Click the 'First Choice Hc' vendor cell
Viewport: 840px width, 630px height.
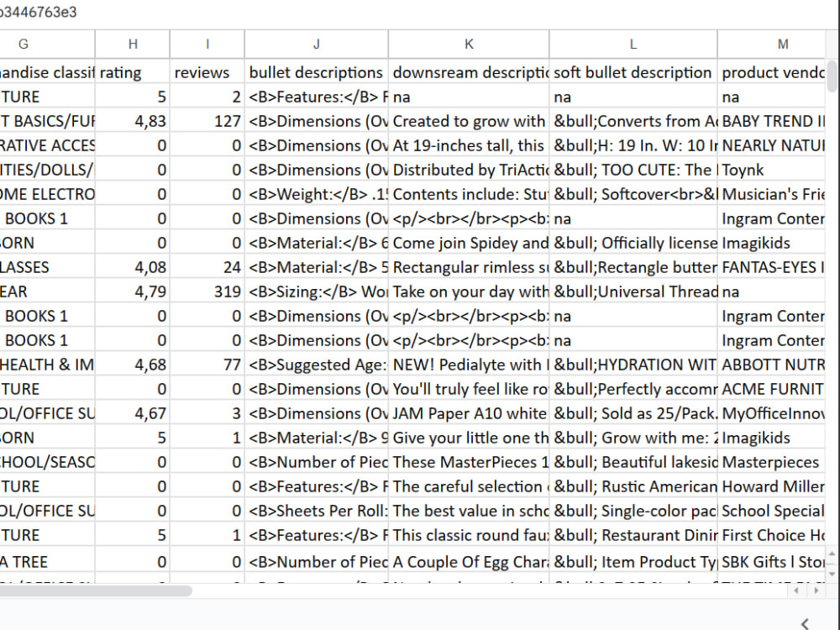771,535
